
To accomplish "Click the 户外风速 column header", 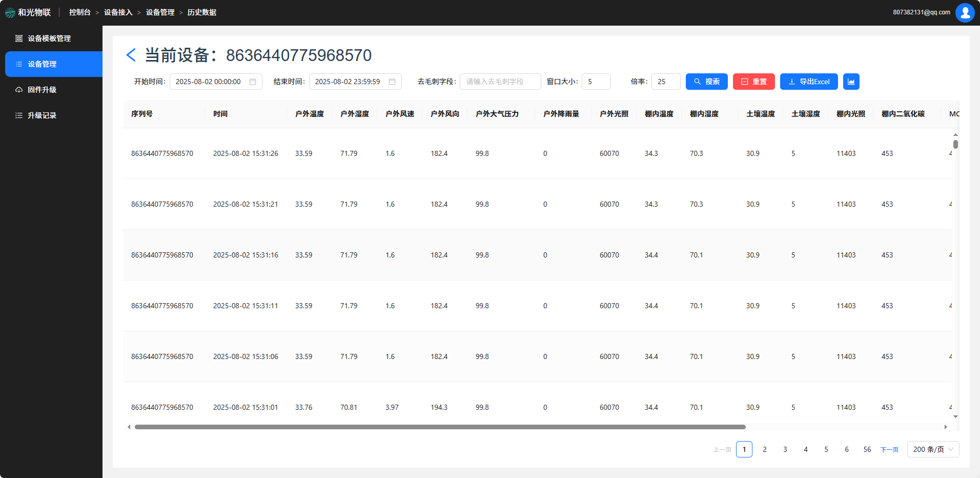I will pyautogui.click(x=400, y=114).
